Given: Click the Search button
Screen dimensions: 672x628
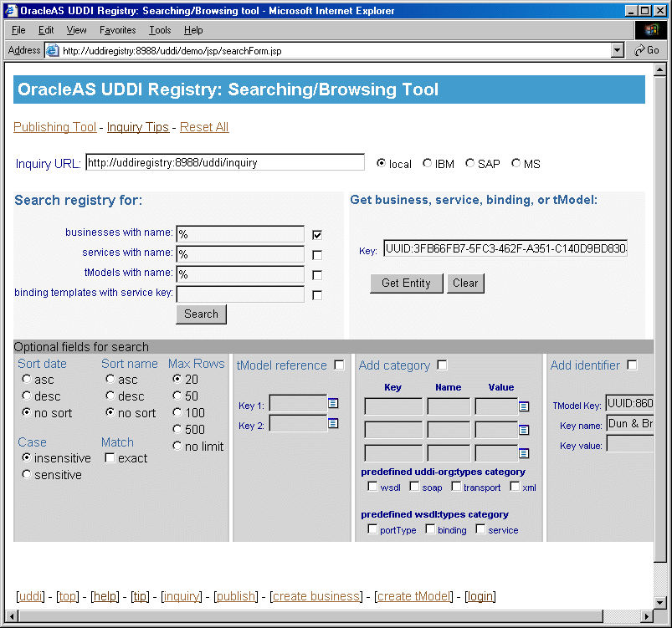Looking at the screenshot, I should 201,314.
